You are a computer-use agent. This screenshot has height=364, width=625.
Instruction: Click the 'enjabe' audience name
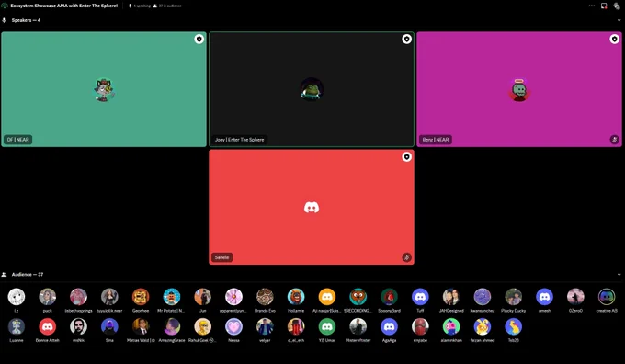(x=420, y=340)
